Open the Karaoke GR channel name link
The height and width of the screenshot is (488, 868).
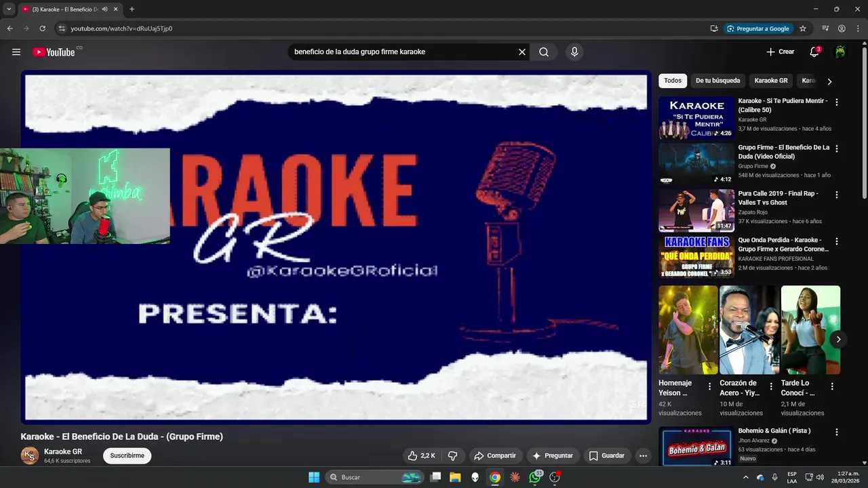(x=63, y=451)
